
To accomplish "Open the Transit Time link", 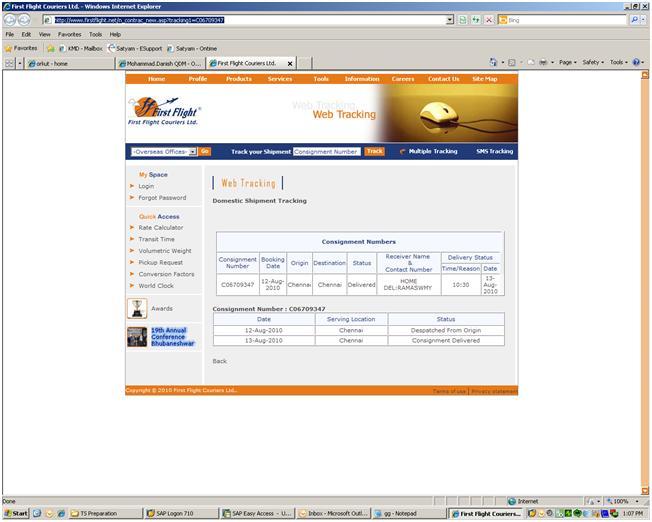I will tap(156, 240).
